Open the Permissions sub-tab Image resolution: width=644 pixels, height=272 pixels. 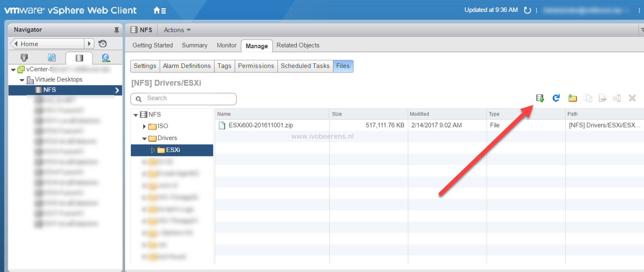pos(256,66)
